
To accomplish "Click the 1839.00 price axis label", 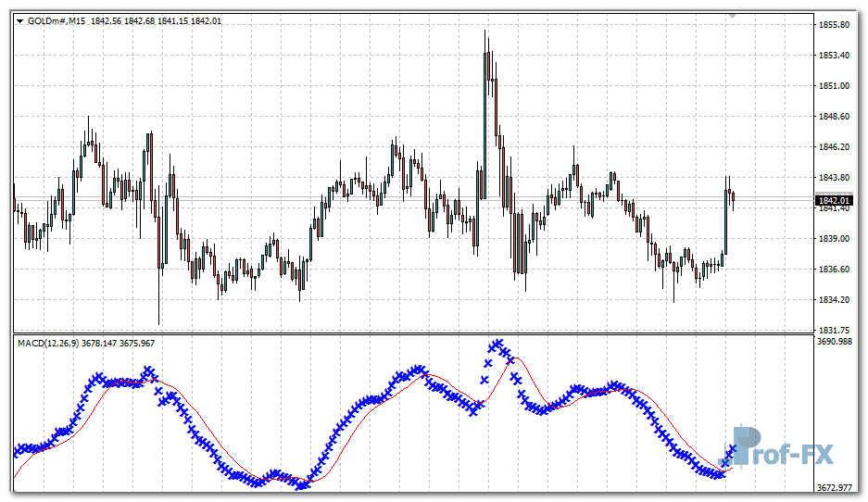I will tap(835, 239).
